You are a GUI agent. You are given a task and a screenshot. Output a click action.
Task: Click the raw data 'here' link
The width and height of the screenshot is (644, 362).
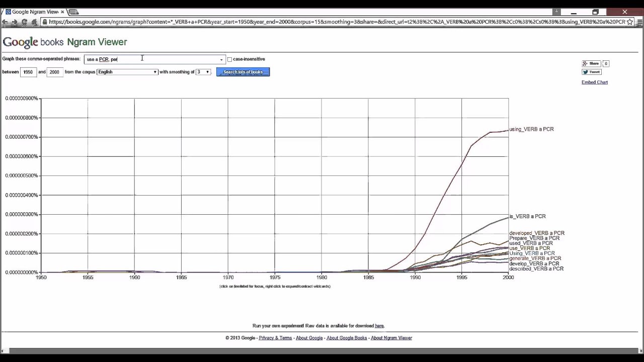tap(379, 326)
